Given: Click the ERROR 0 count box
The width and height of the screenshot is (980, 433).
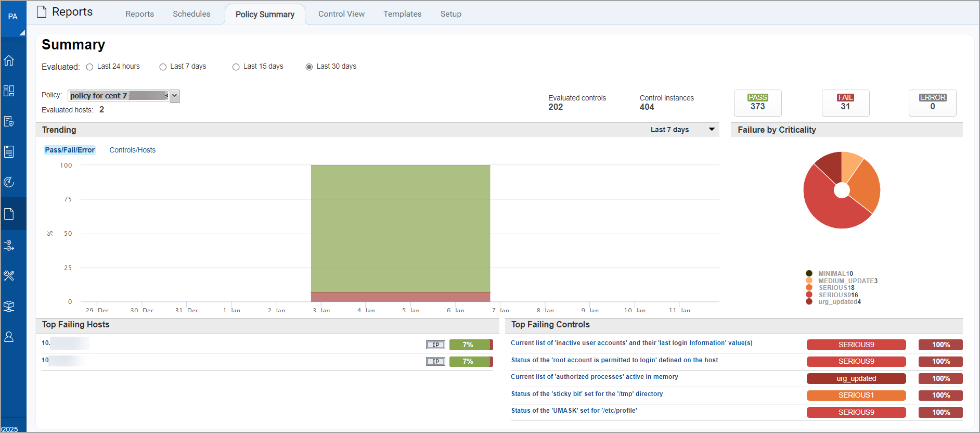Looking at the screenshot, I should tap(932, 103).
